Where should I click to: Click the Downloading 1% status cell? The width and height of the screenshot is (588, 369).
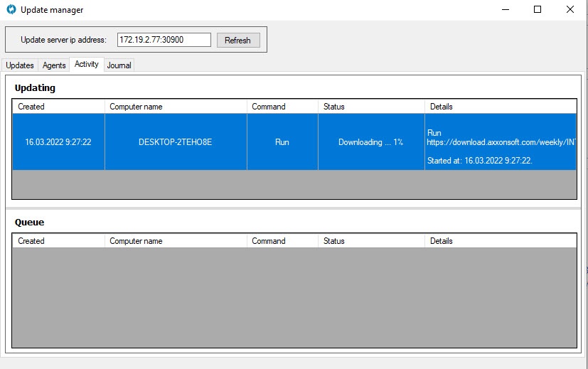click(x=370, y=142)
